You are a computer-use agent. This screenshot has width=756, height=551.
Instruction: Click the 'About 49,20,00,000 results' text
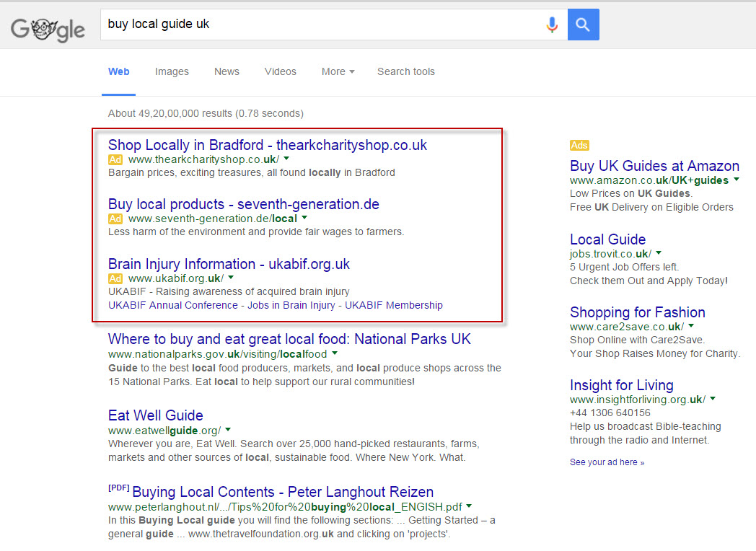(206, 113)
